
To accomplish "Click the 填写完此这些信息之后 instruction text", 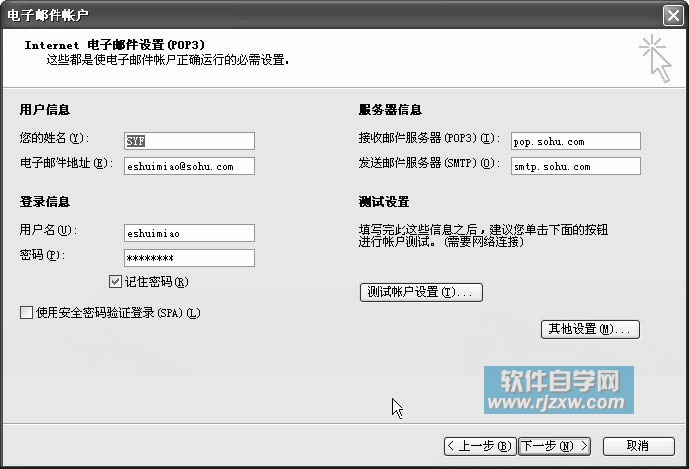I will tap(483, 236).
